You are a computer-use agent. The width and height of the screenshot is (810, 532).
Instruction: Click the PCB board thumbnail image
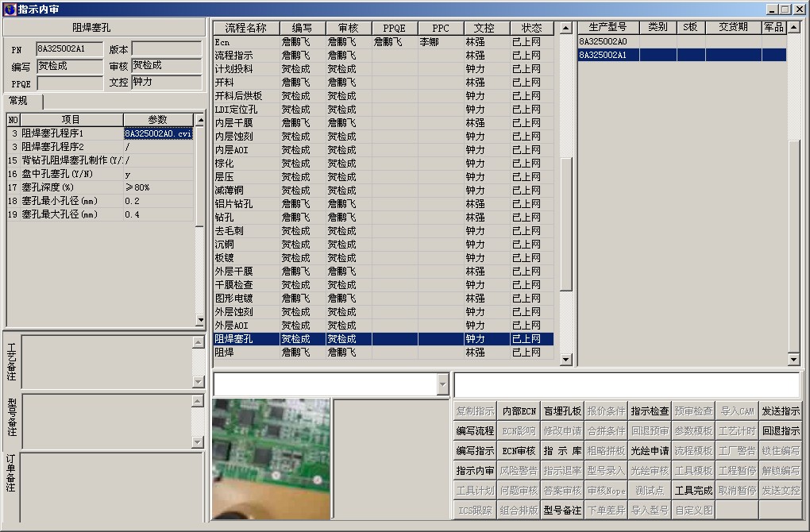tap(271, 459)
